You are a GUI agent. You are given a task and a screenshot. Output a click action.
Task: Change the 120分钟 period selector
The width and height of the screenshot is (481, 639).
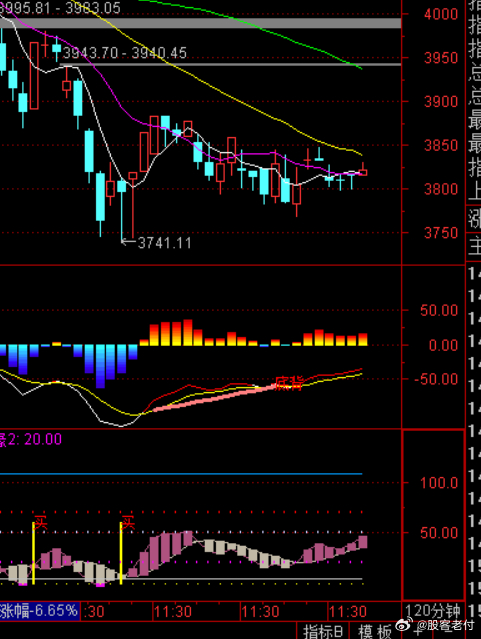point(433,611)
